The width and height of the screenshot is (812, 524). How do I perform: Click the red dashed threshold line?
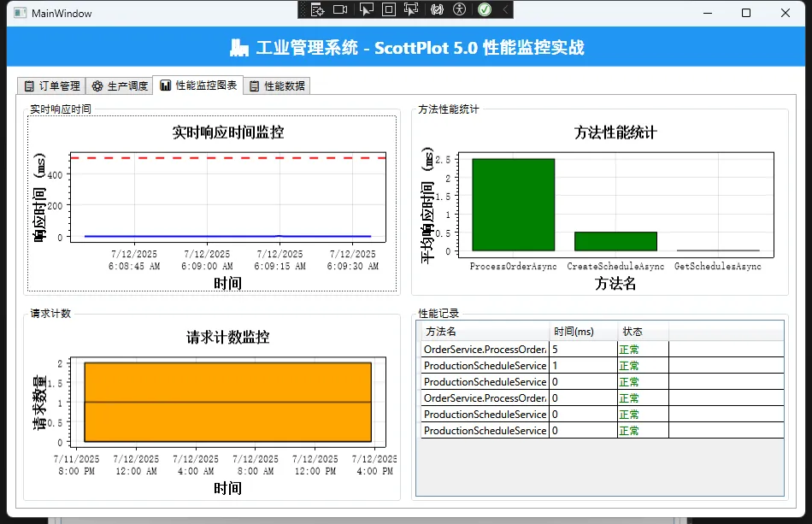tap(228, 157)
